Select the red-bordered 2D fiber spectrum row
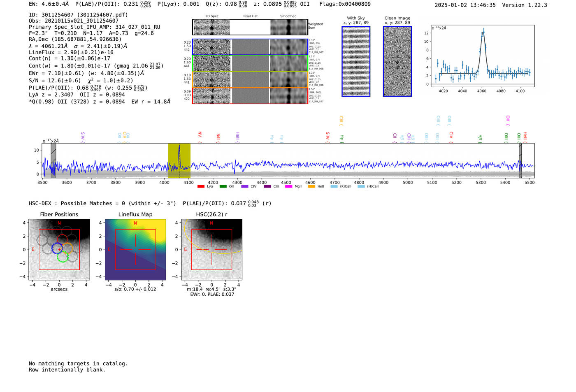The height and width of the screenshot is (392, 576). 250,95
